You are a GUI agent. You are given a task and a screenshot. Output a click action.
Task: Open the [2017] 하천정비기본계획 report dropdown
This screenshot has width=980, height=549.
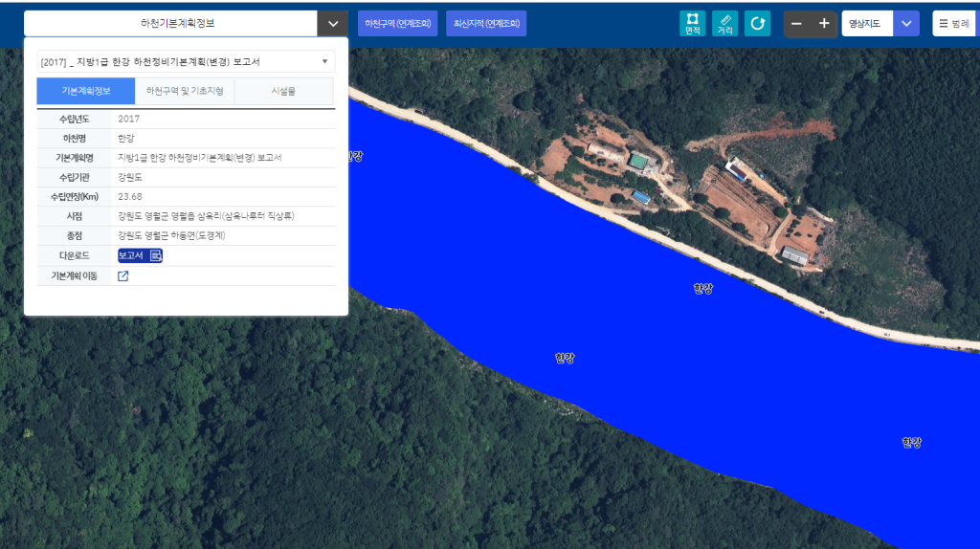186,61
